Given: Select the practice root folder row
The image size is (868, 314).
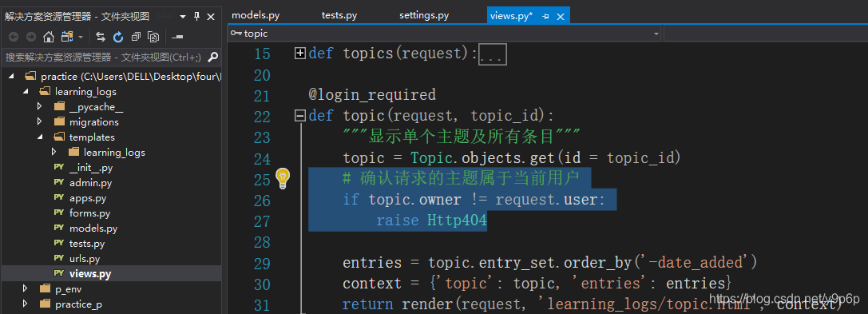Looking at the screenshot, I should [111, 77].
